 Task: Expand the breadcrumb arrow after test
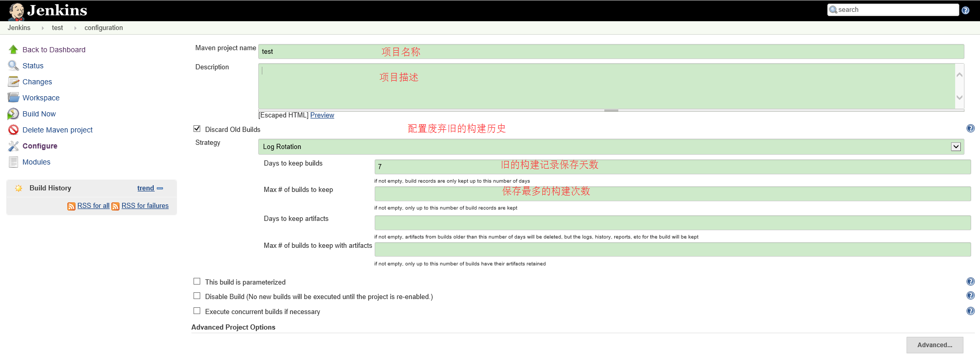75,28
